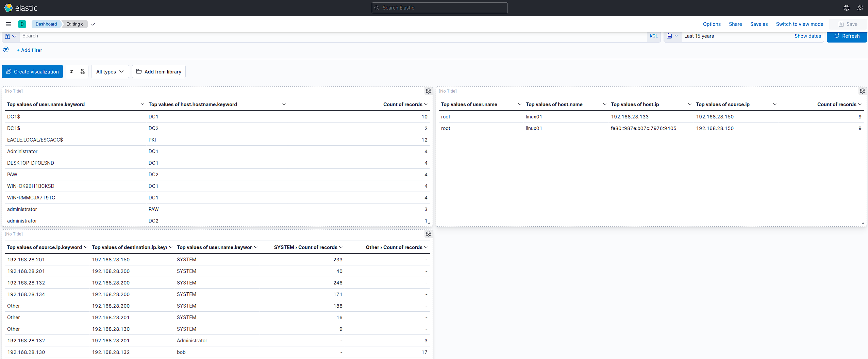This screenshot has height=359, width=868.
Task: Click Save as
Action: (759, 24)
